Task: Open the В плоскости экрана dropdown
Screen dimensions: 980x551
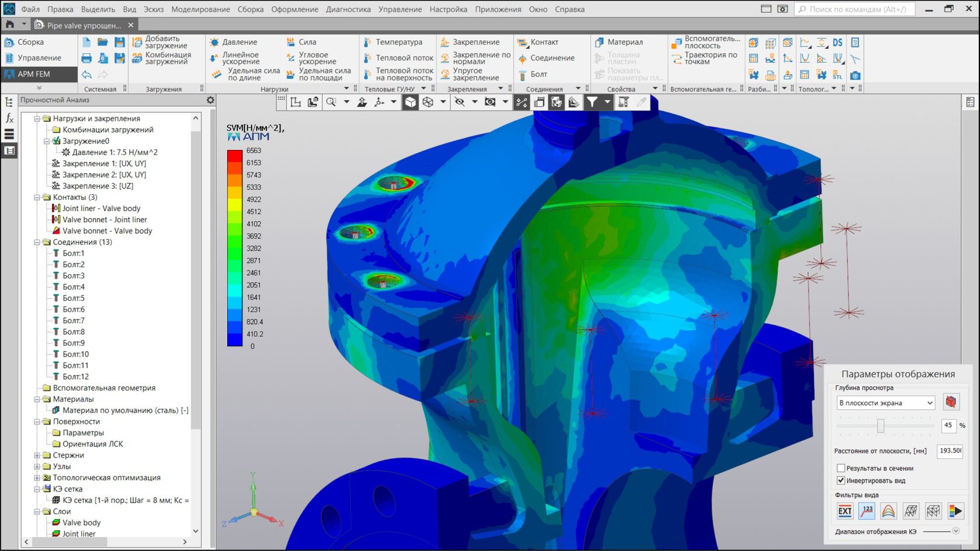Action: pyautogui.click(x=885, y=403)
